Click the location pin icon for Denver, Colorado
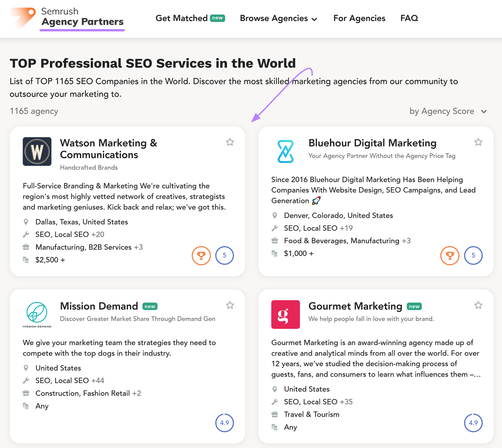This screenshot has height=448, width=502. click(275, 216)
